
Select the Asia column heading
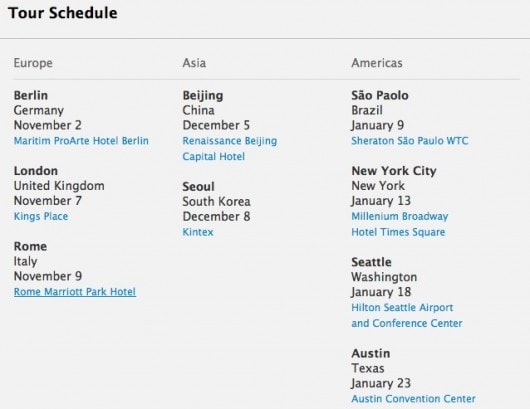tap(194, 63)
